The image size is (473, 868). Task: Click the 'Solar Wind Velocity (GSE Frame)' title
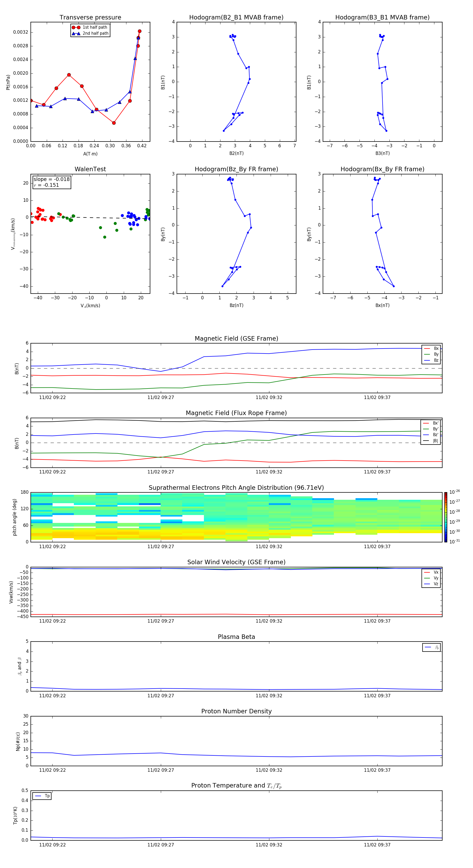(x=236, y=562)
